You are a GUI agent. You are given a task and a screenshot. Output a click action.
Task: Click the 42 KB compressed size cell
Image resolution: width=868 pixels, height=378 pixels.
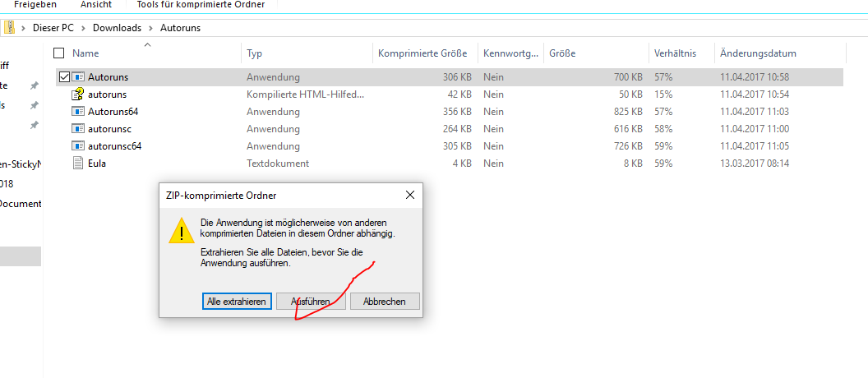point(459,94)
